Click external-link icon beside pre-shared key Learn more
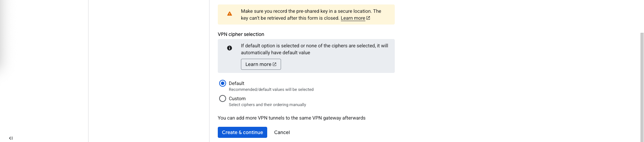 368,18
